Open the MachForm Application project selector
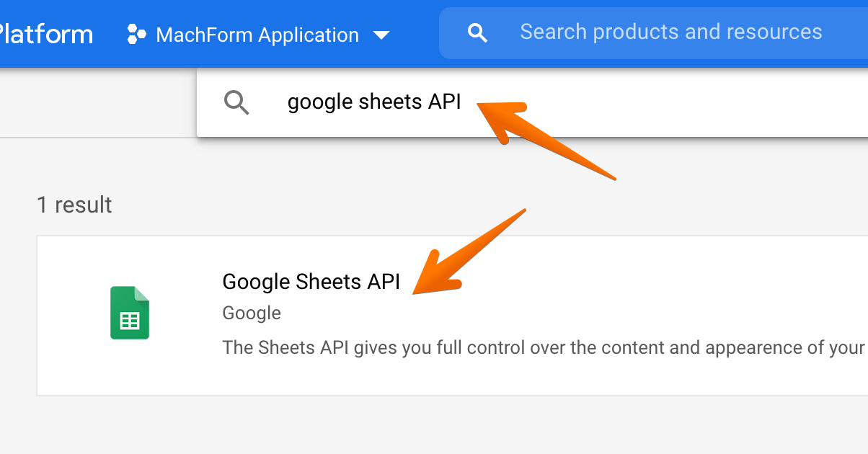 click(x=257, y=35)
